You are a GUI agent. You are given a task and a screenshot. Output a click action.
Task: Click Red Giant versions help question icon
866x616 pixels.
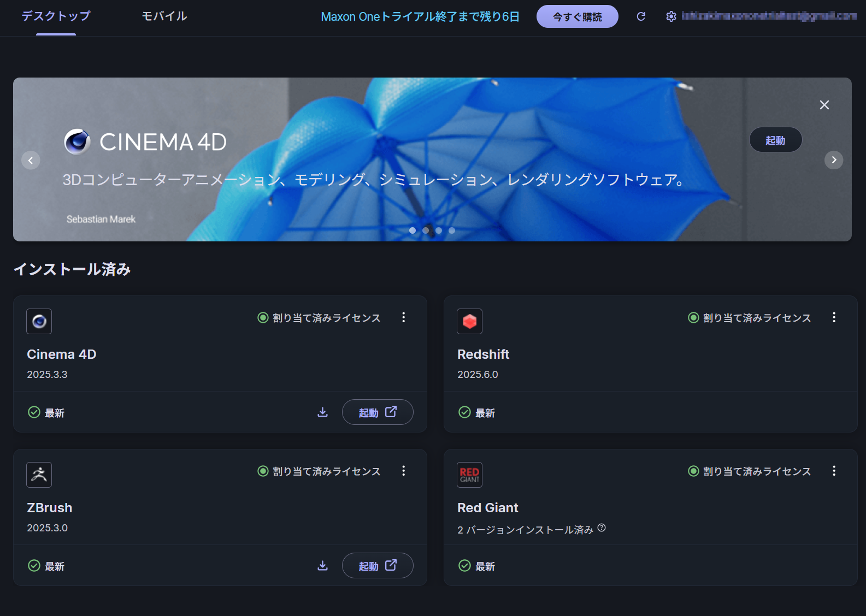602,528
